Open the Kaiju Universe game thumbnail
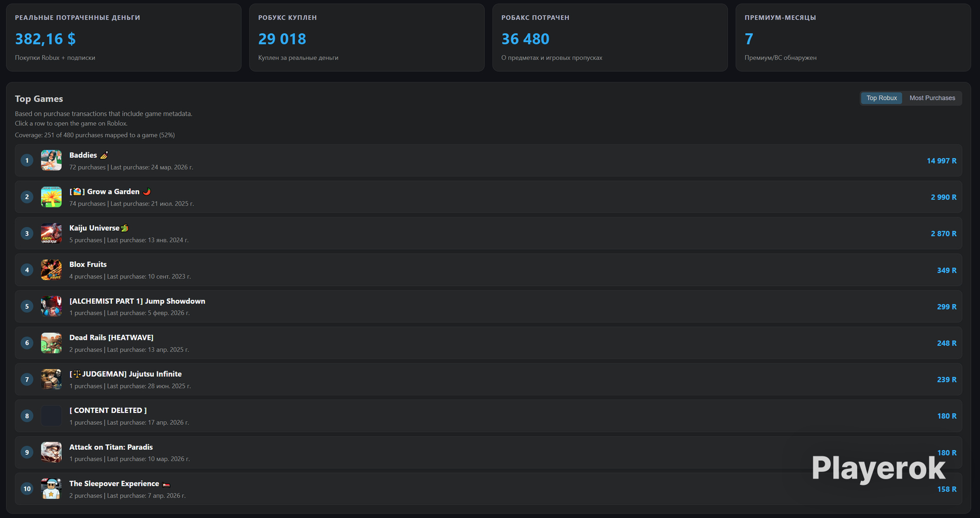 [x=51, y=234]
